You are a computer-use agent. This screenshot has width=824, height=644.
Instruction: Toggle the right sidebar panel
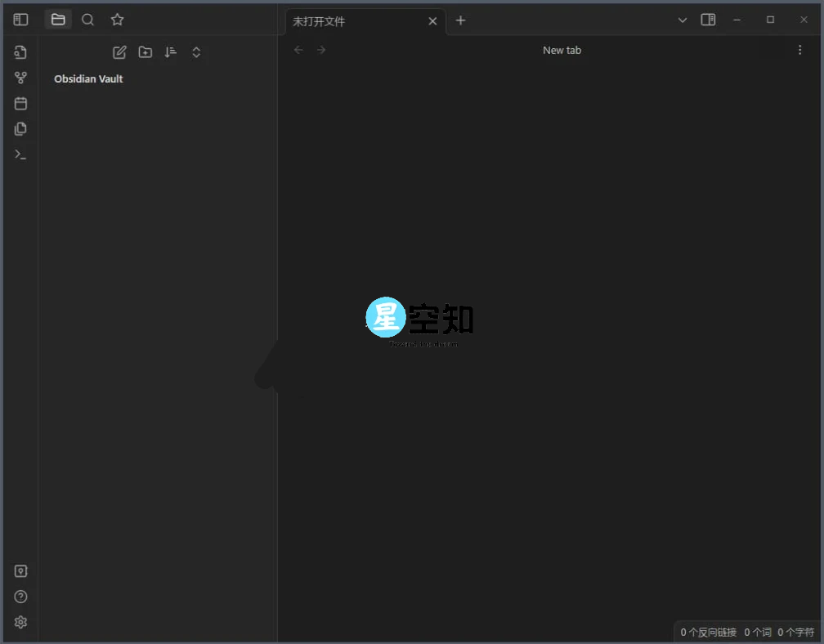tap(708, 19)
